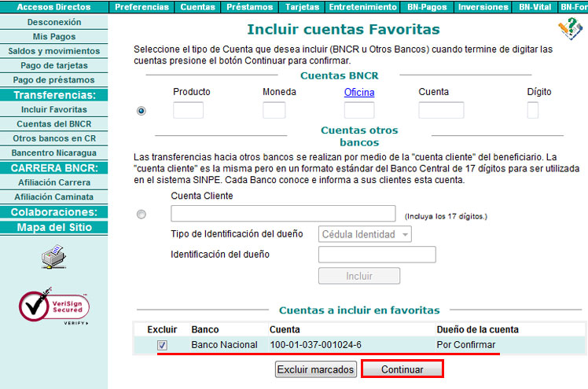Image resolution: width=588 pixels, height=389 pixels.
Task: Open the BN-Pagos menu
Action: tap(427, 7)
